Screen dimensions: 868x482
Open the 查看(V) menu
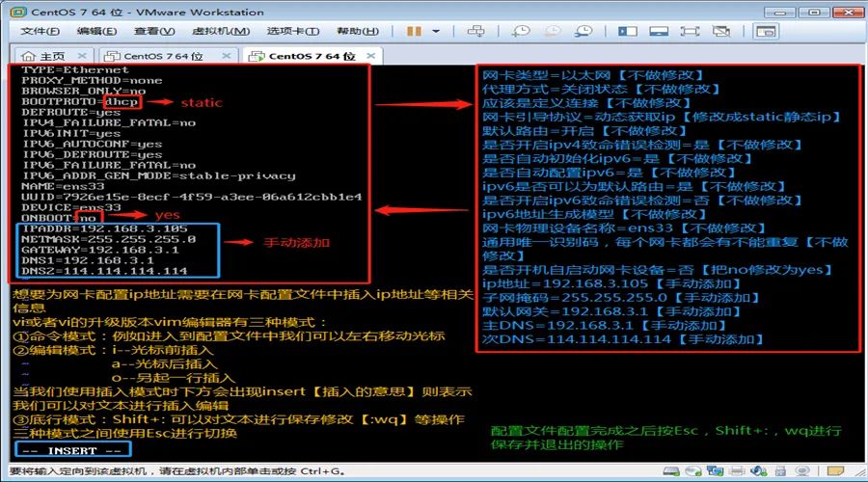click(154, 31)
